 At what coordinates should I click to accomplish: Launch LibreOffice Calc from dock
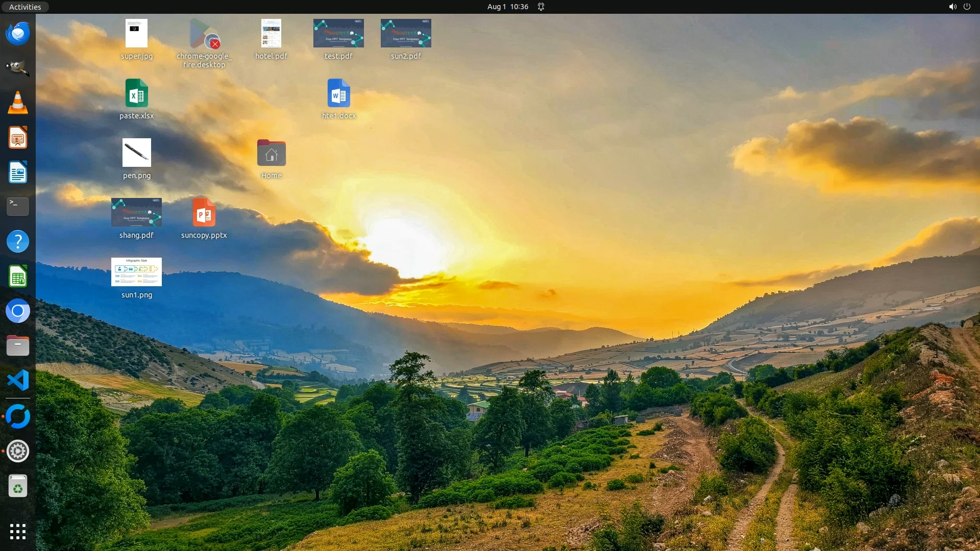(x=18, y=277)
